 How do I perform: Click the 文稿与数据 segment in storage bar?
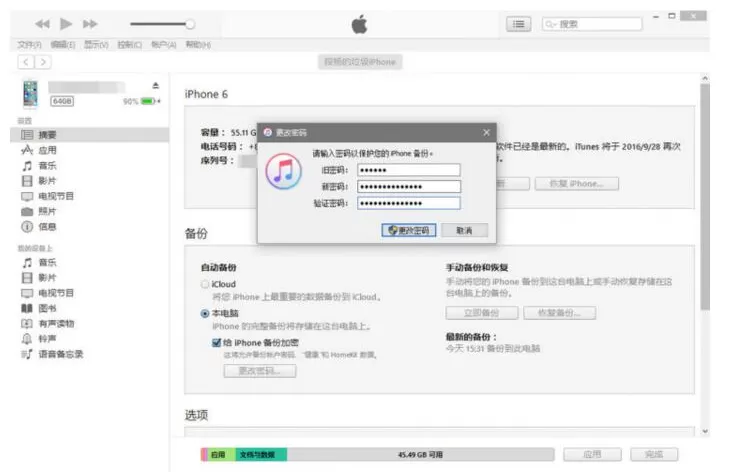click(261, 454)
